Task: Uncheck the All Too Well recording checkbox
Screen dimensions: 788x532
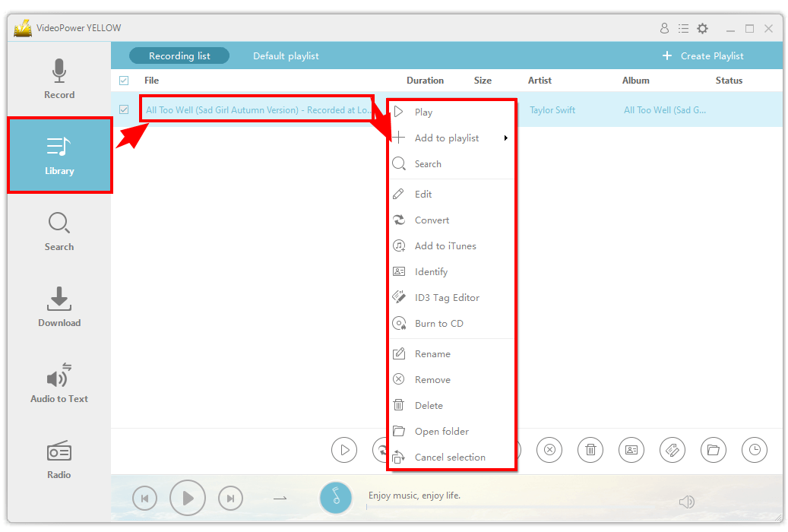Action: (x=124, y=109)
